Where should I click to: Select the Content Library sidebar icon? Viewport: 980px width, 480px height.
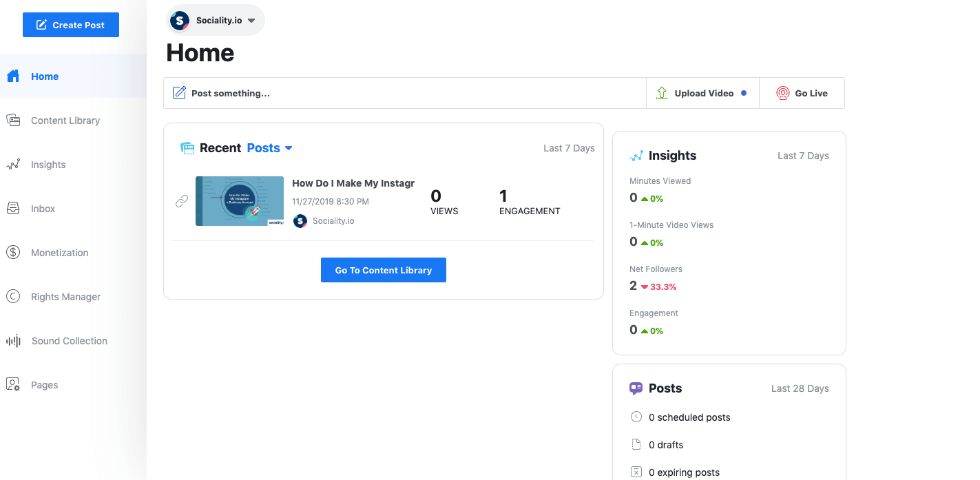13,120
